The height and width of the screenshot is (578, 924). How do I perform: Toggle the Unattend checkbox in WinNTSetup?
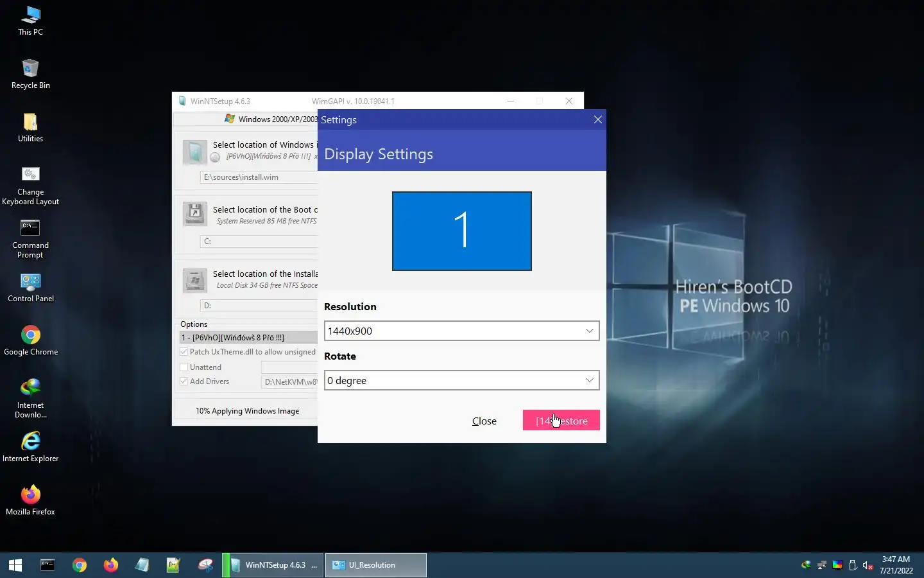pos(184,367)
